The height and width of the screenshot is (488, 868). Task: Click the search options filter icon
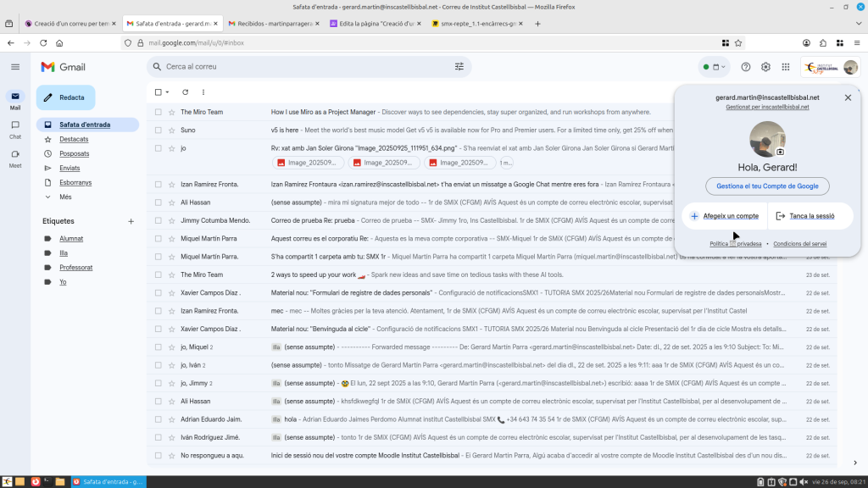click(x=459, y=67)
